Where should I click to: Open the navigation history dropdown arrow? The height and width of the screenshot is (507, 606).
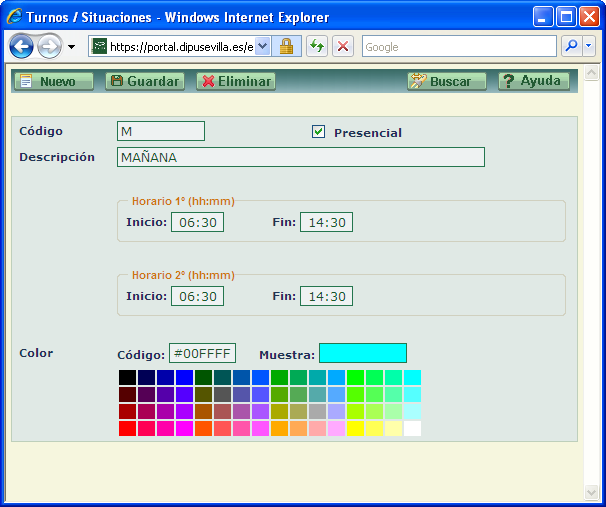71,47
